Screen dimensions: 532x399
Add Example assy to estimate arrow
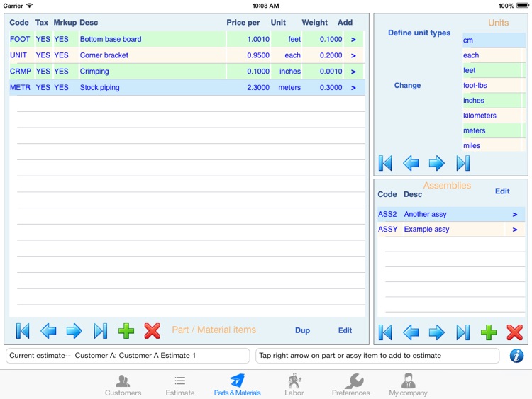tap(515, 230)
